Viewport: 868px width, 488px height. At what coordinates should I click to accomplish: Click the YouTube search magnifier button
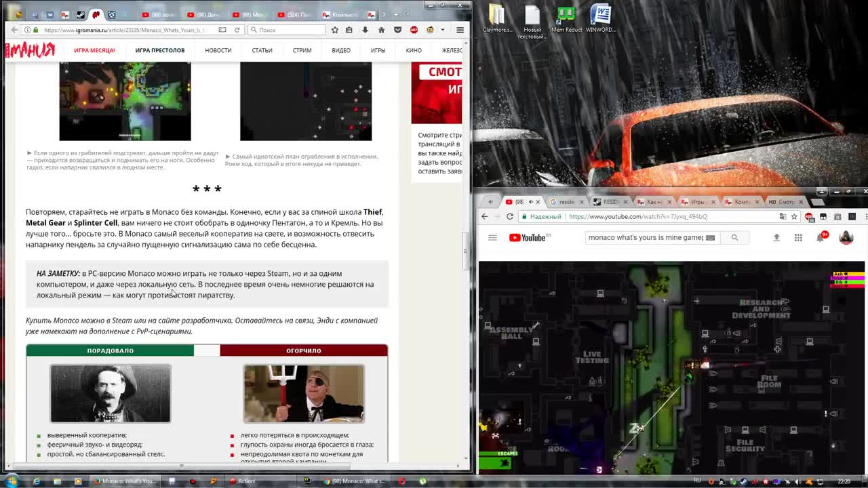(734, 237)
